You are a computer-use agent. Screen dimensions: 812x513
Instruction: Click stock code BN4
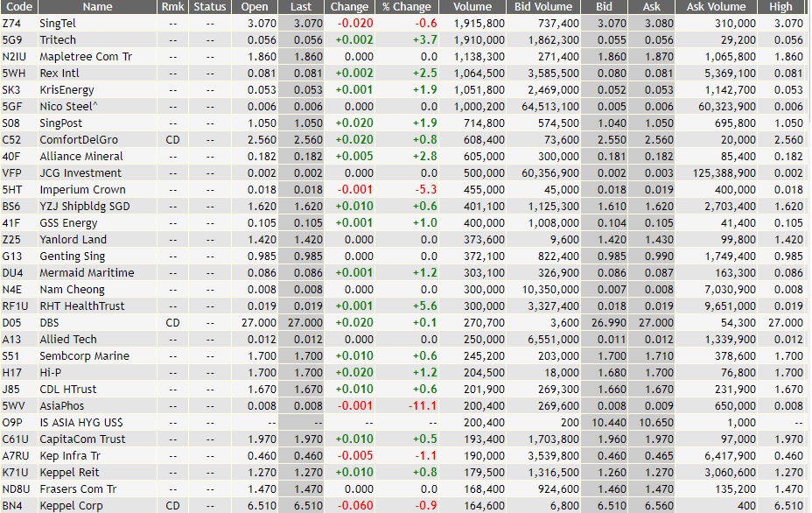click(12, 505)
